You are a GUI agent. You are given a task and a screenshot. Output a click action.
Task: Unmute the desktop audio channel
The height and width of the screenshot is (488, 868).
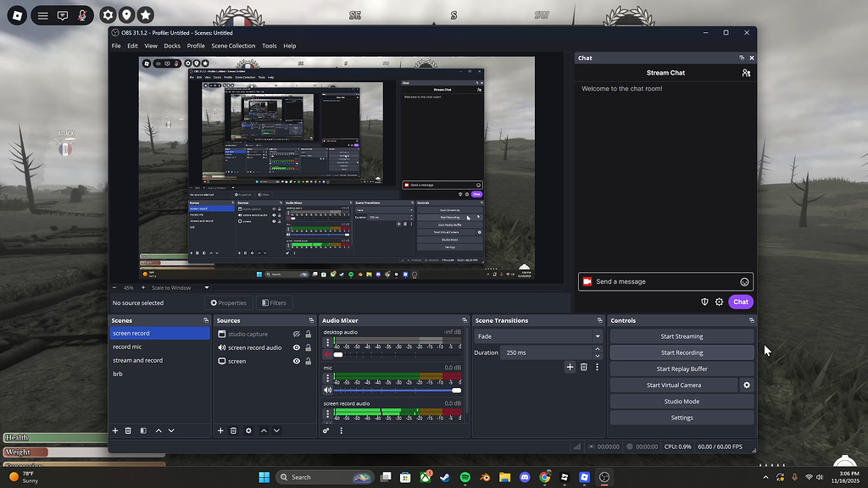[327, 355]
